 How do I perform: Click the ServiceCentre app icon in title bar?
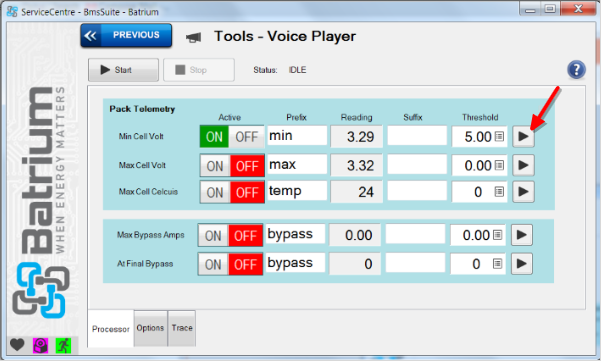(x=12, y=11)
